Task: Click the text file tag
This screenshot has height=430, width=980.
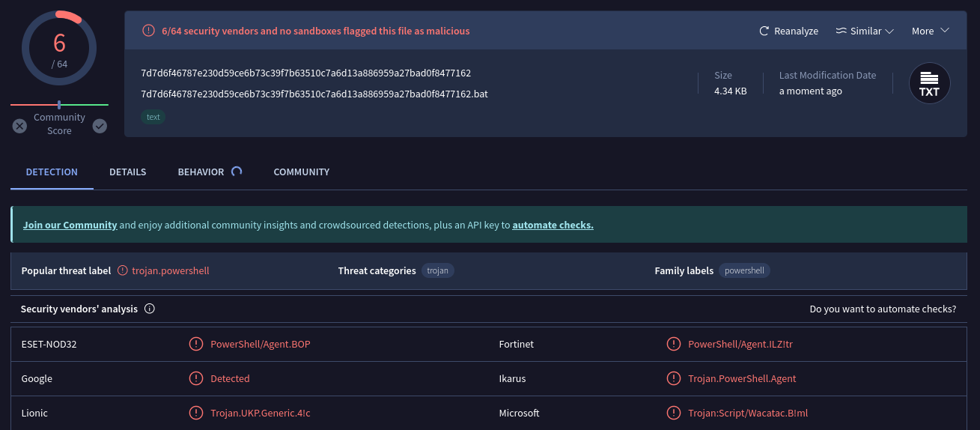Action: tap(153, 117)
